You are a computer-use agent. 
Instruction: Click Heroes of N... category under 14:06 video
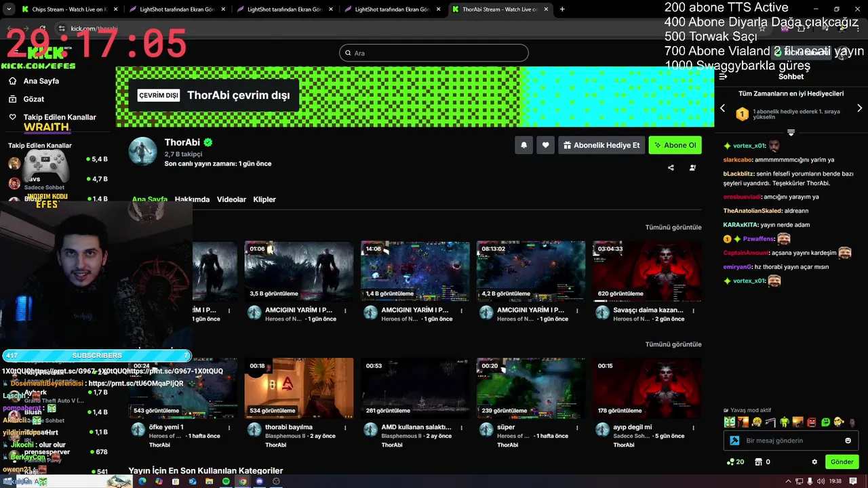click(x=400, y=319)
